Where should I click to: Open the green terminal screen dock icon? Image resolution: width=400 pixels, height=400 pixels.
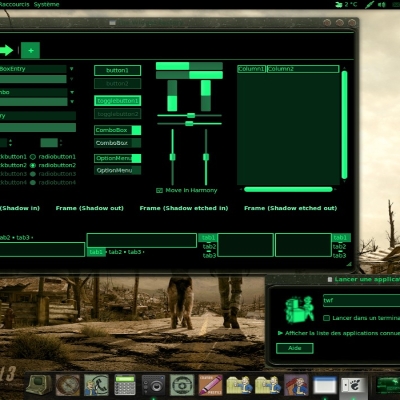[388, 386]
